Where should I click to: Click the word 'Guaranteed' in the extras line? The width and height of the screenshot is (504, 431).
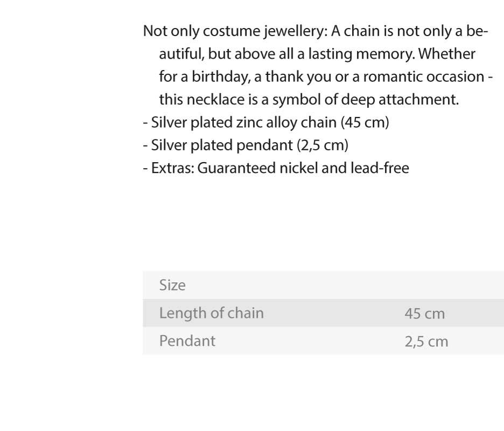[236, 168]
